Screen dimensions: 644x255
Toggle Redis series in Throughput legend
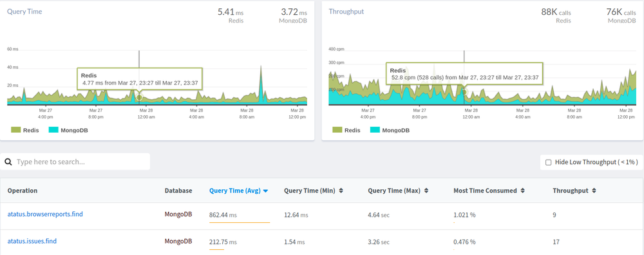[346, 130]
